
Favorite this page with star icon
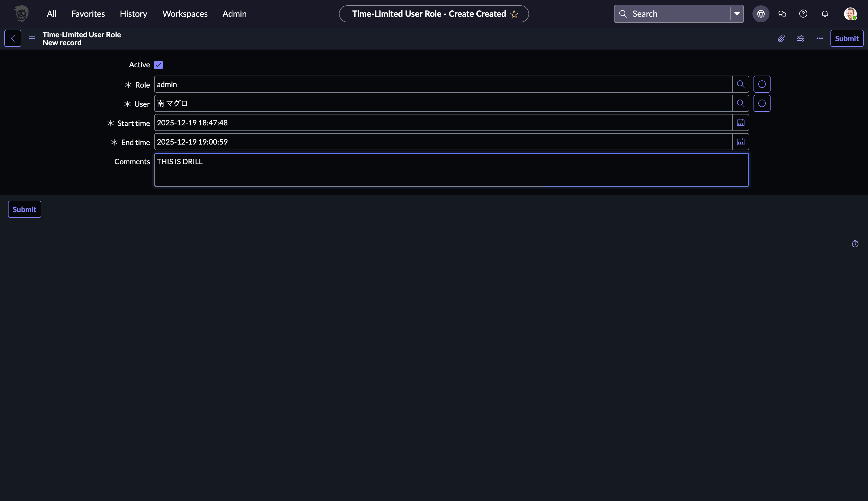(514, 14)
